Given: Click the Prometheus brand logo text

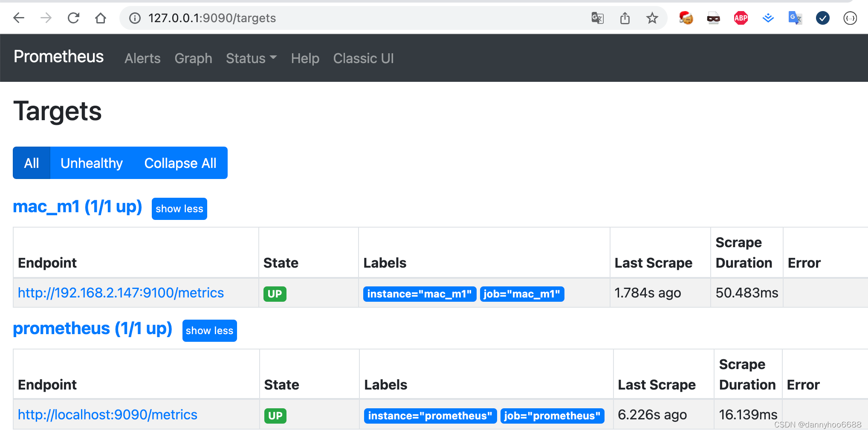Looking at the screenshot, I should (x=58, y=57).
